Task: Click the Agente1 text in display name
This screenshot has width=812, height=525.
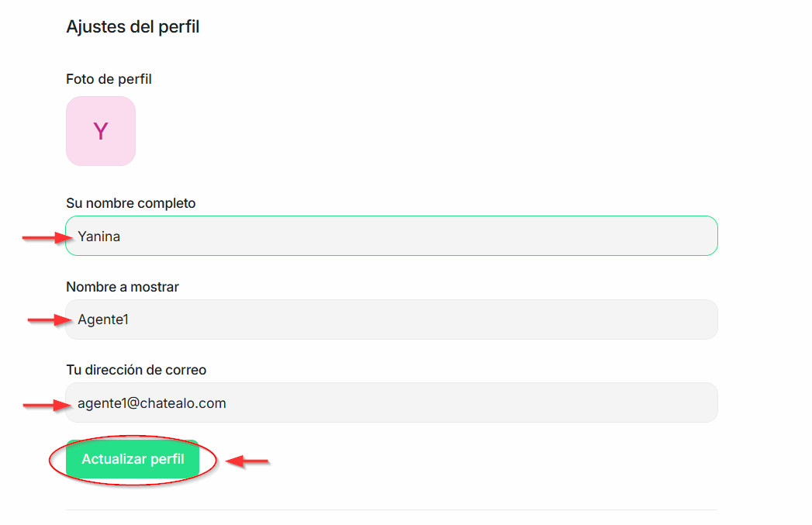Action: 102,319
